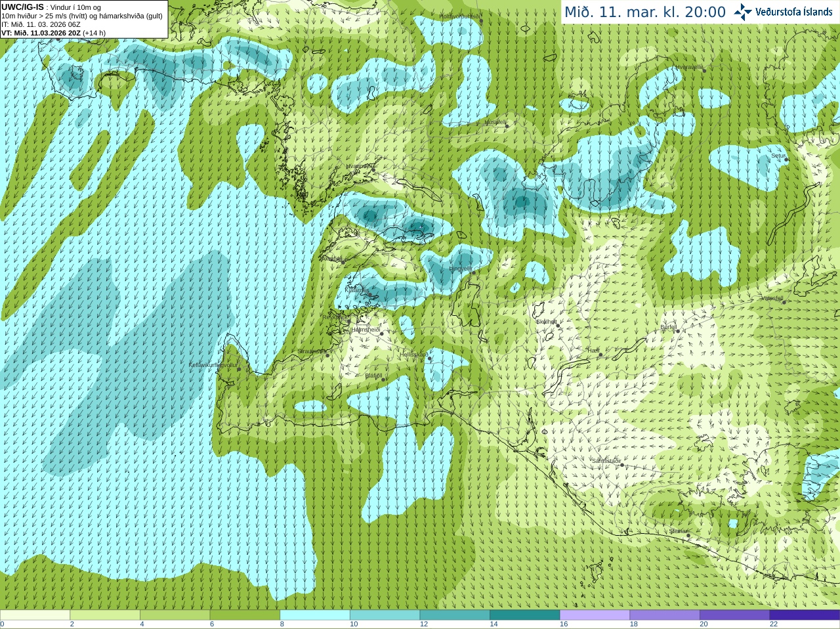Screen dimensions: 840x629
Task: Click the legend value '12'
Action: tap(424, 624)
